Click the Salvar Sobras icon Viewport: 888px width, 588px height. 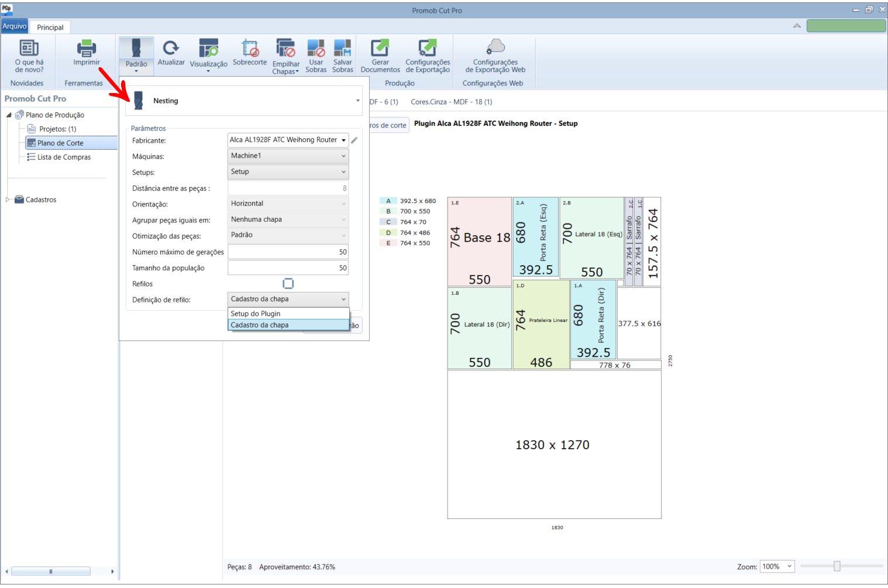pos(342,48)
